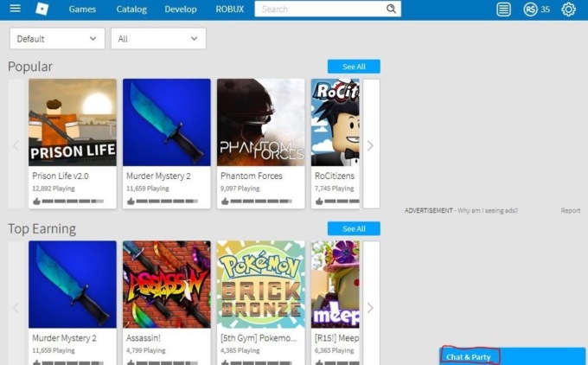Viewport: 588px width, 365px height.
Task: Click the 'Assassin!' title
Action: (x=144, y=338)
